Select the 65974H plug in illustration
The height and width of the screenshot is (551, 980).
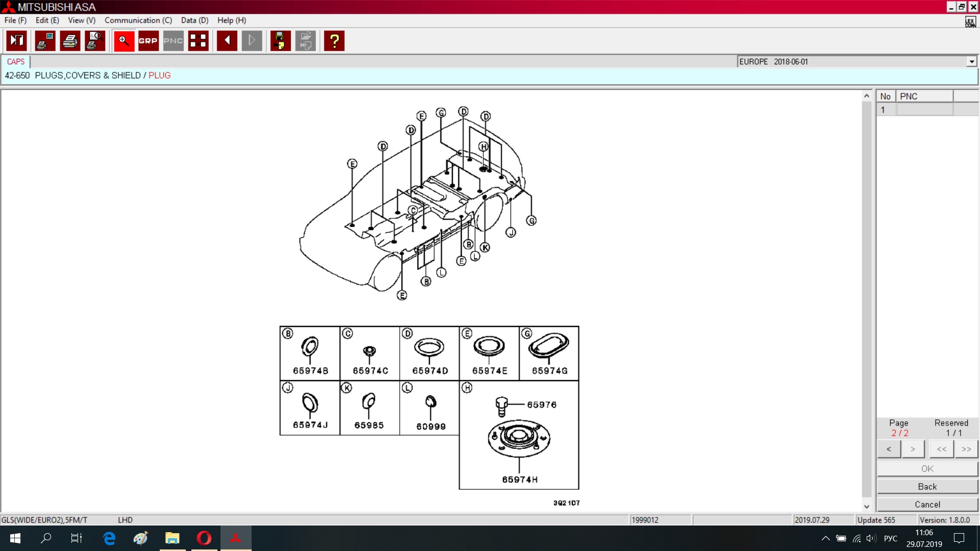tap(519, 479)
